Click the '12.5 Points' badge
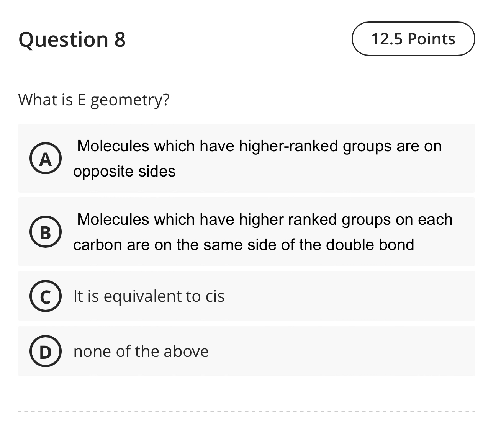The width and height of the screenshot is (483, 448). 413,38
